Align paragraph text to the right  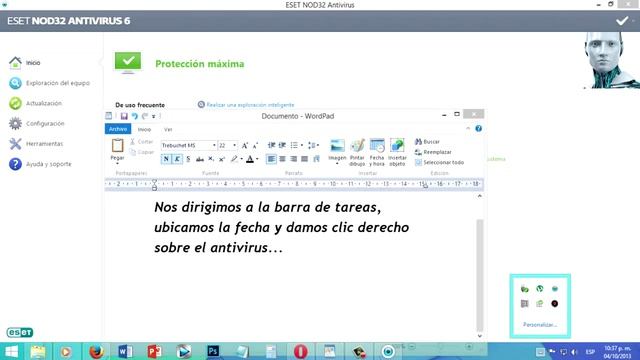293,159
